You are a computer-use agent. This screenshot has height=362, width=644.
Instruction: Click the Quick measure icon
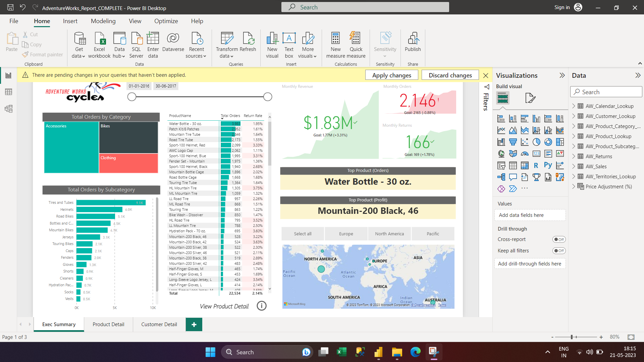click(356, 45)
